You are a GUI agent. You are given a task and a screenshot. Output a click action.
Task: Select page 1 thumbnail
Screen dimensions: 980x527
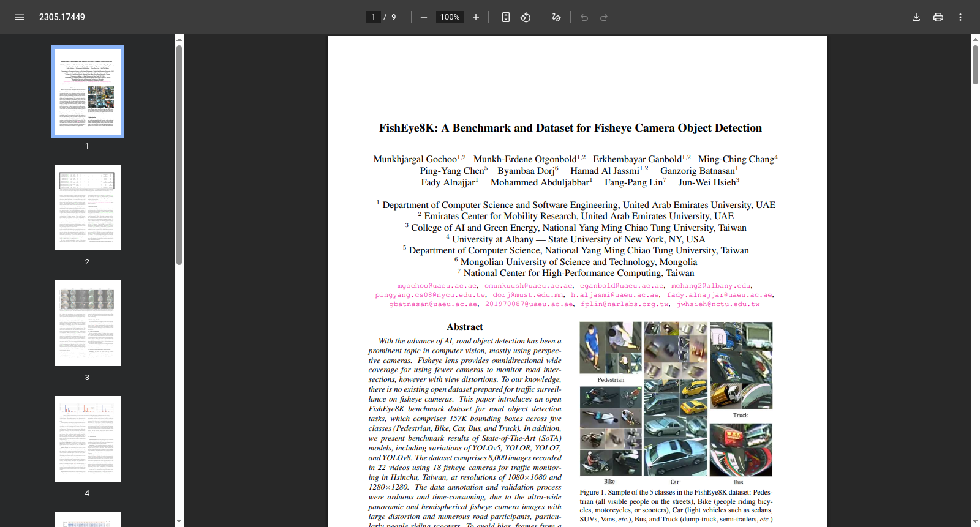88,92
